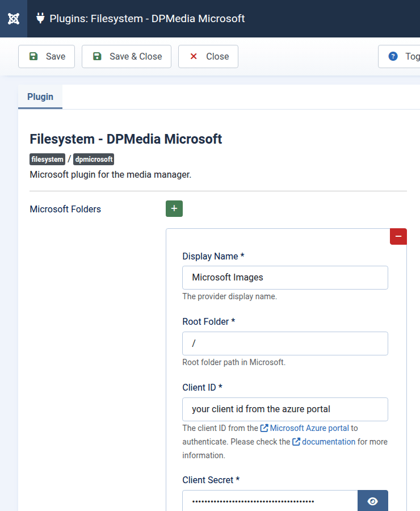Show the Client Secret using the eye icon

coord(372,501)
